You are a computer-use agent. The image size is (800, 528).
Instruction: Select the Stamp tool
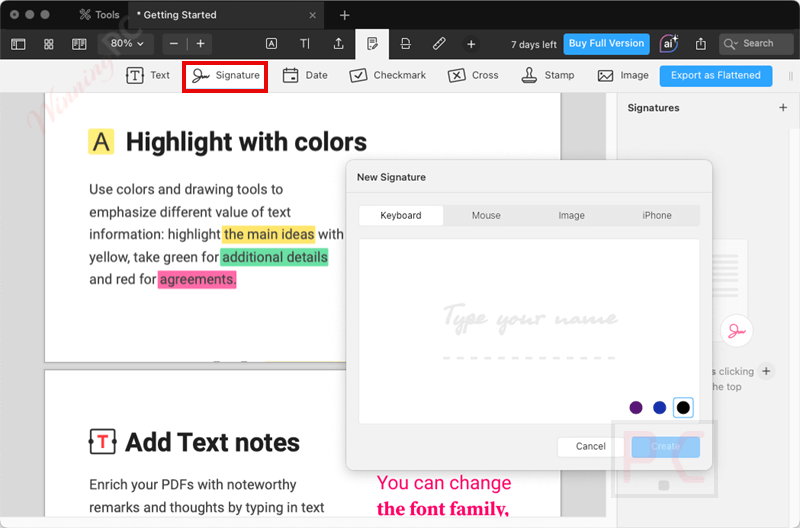548,76
